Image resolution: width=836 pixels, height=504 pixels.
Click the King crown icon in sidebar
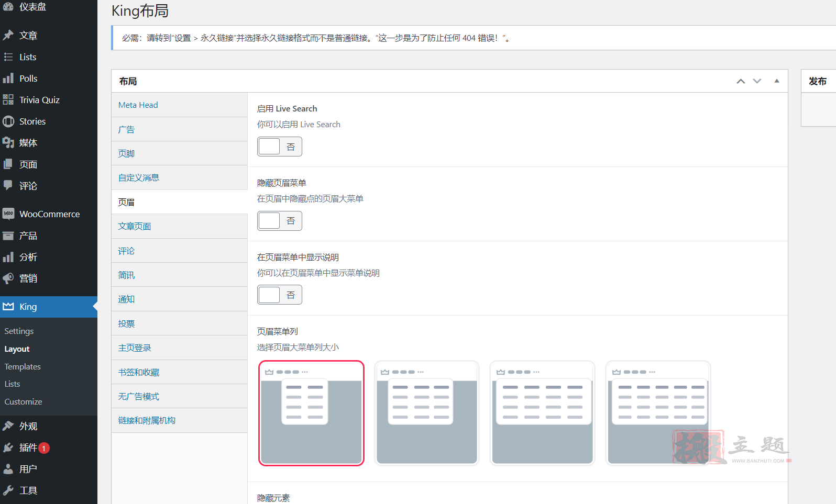coord(8,306)
